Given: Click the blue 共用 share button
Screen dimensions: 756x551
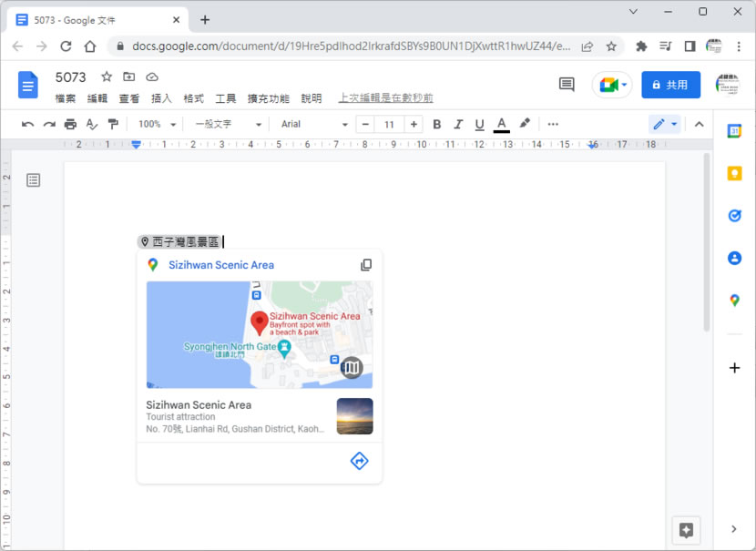Looking at the screenshot, I should tap(670, 85).
